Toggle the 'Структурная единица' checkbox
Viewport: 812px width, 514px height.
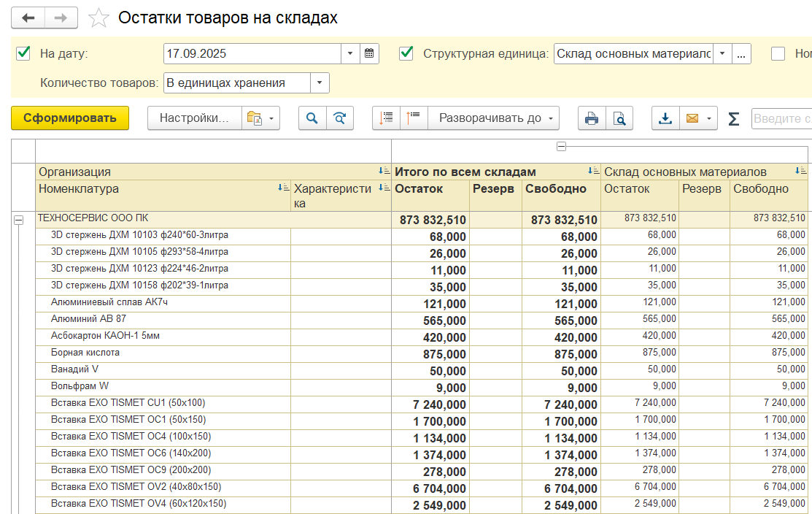click(406, 53)
